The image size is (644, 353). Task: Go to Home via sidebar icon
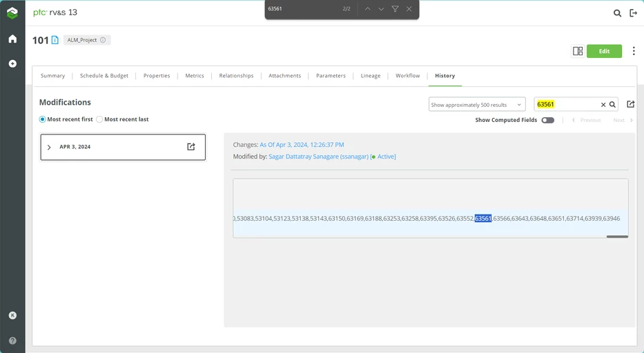(12, 39)
